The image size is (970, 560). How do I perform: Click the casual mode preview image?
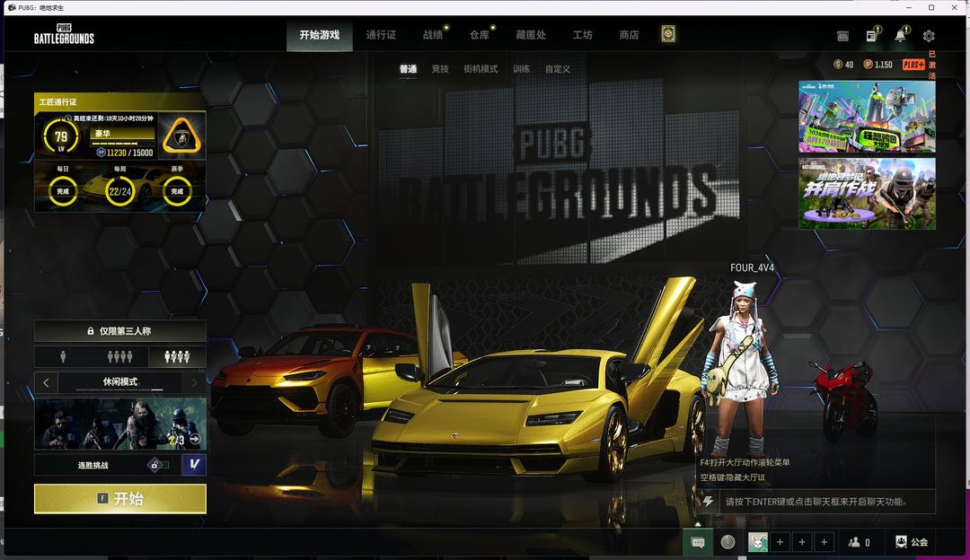(x=120, y=424)
